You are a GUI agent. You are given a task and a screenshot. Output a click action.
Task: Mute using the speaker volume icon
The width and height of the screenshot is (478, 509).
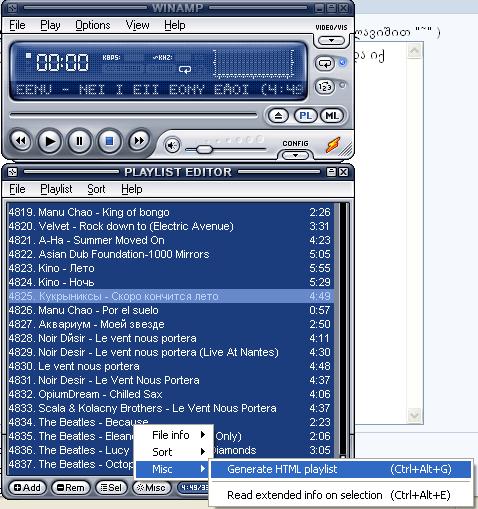(x=172, y=146)
